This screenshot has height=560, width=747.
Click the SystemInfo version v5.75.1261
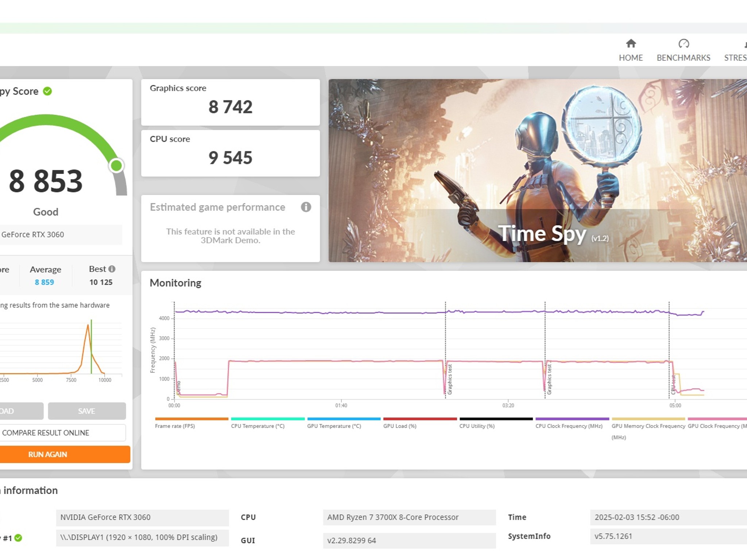click(668, 536)
